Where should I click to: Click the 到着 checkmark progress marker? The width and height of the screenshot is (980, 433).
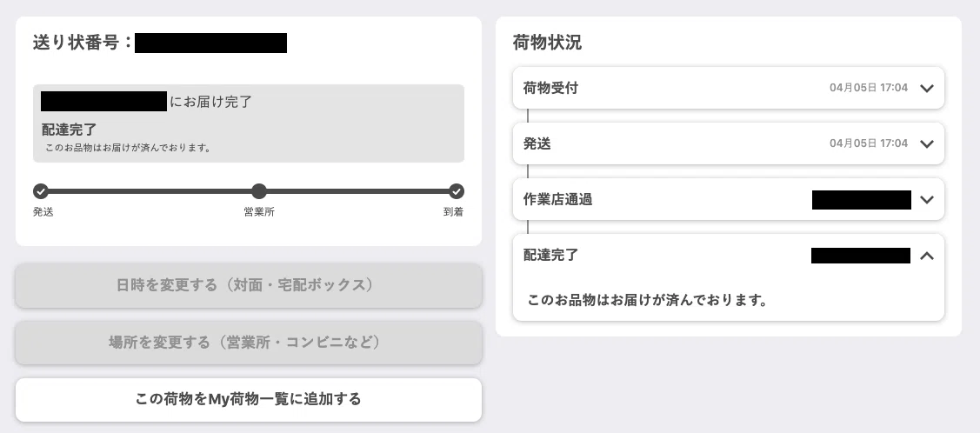pos(457,191)
